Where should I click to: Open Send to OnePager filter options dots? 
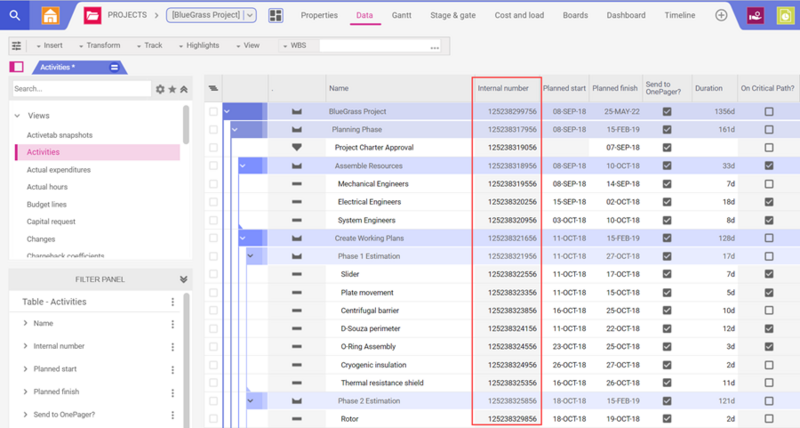[x=172, y=415]
